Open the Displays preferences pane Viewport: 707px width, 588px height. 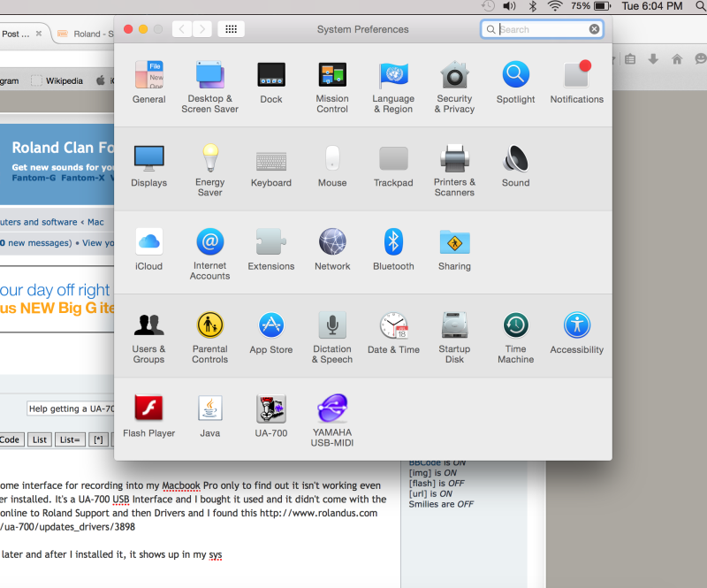(148, 166)
